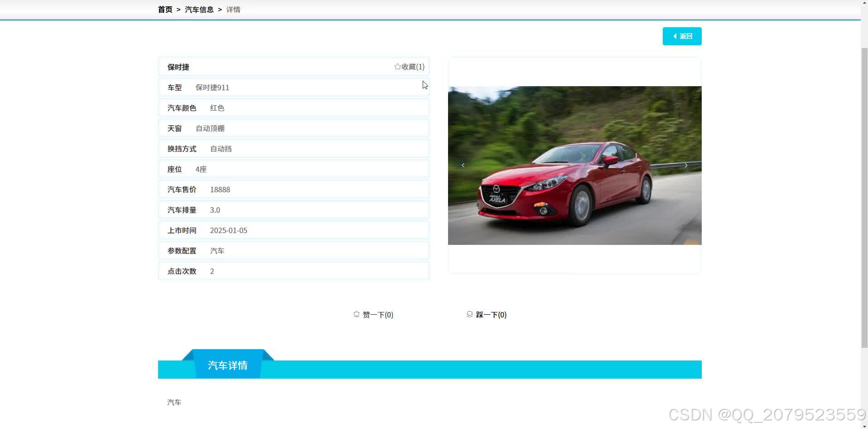Click the 点击次数 field label

[x=182, y=271]
